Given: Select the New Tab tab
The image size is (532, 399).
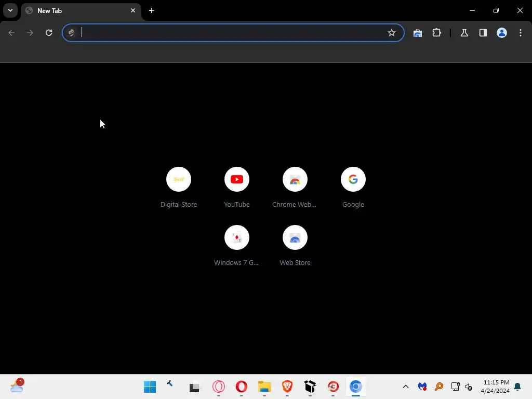Looking at the screenshot, I should coord(81,11).
